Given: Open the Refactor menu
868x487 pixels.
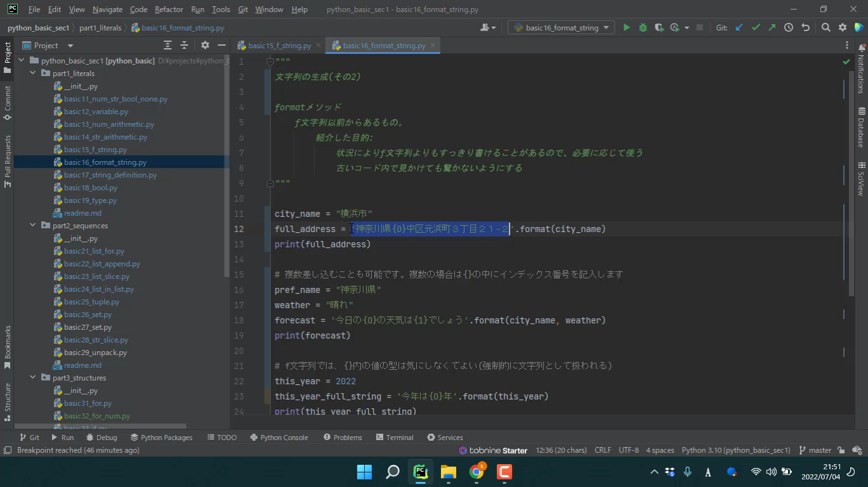Looking at the screenshot, I should (169, 10).
